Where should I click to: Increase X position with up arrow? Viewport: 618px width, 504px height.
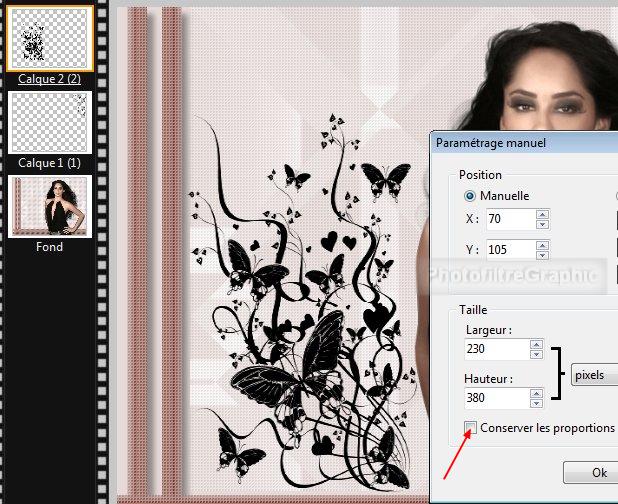(x=542, y=214)
